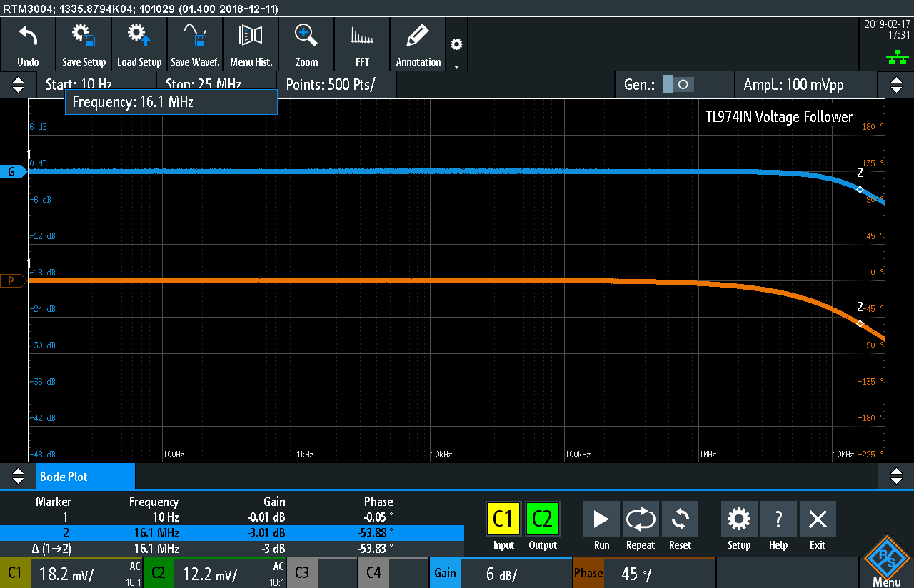Expand the top-right up-down arrows by Ampl.
The image size is (914, 588).
pos(896,85)
